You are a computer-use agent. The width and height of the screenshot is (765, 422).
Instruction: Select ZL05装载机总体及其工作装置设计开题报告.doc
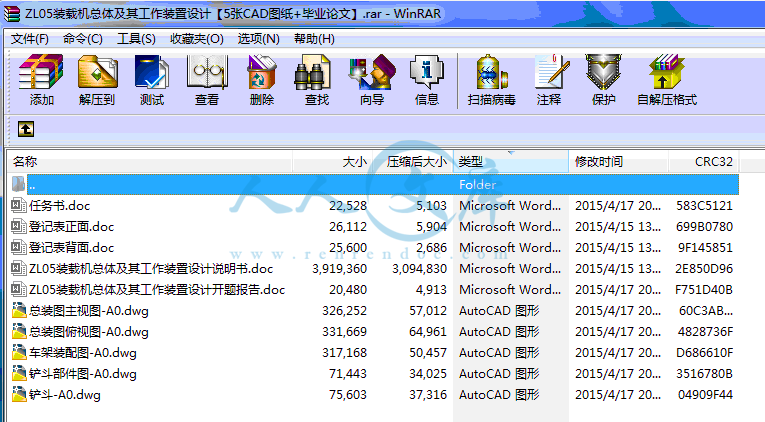pos(157,290)
